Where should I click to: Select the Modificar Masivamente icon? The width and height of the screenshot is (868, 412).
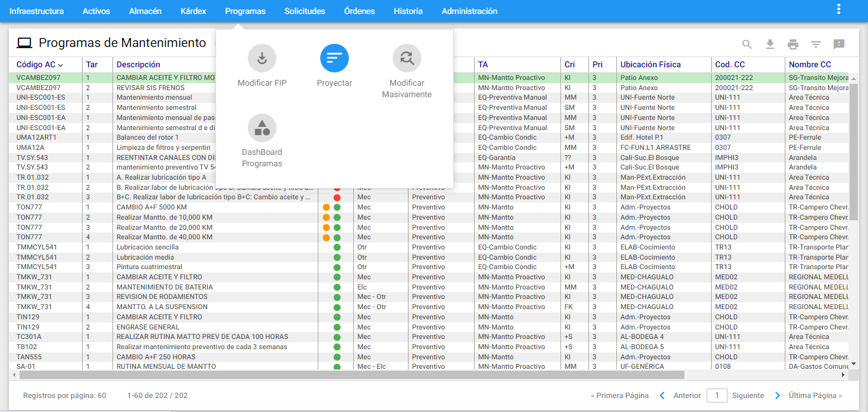point(407,58)
